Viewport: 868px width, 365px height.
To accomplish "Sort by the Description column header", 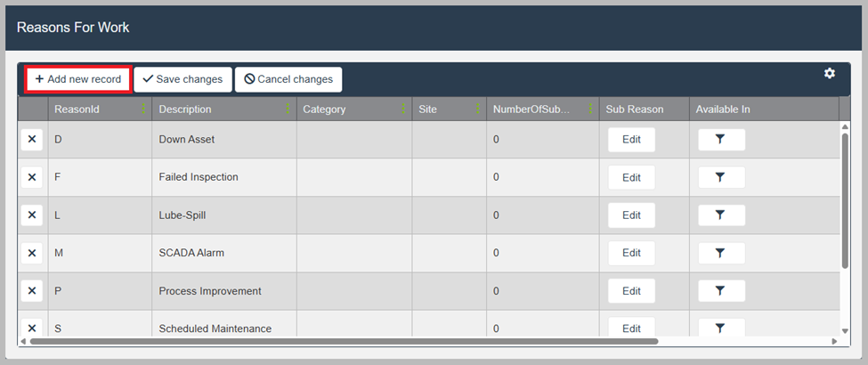I will click(x=185, y=109).
